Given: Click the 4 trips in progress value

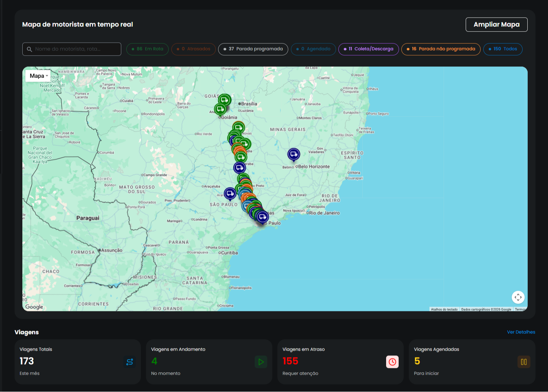Looking at the screenshot, I should coord(154,361).
